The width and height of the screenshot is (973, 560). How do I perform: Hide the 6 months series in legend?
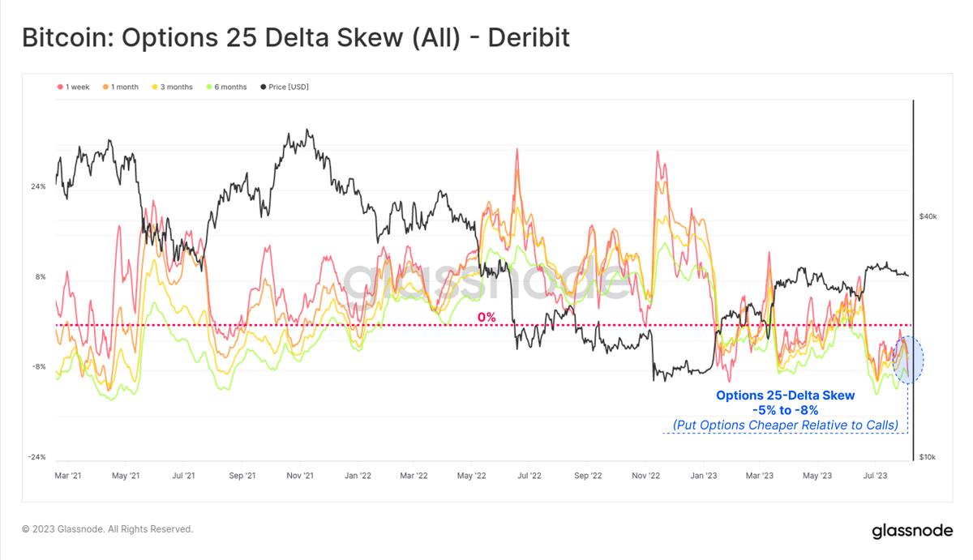(226, 87)
